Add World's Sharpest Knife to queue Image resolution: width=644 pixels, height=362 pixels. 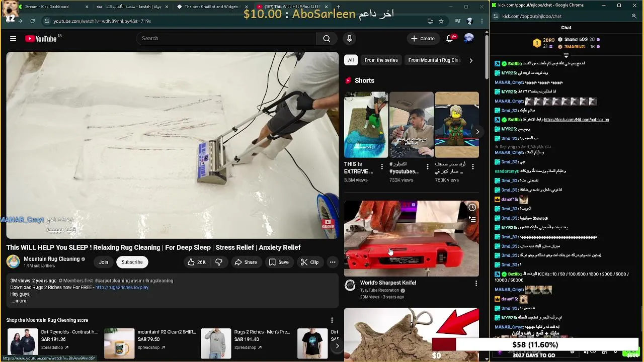[x=472, y=219]
